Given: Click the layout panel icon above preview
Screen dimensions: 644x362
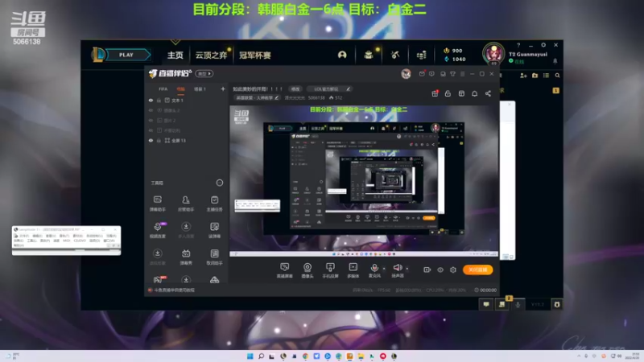Looking at the screenshot, I should pyautogui.click(x=461, y=93).
